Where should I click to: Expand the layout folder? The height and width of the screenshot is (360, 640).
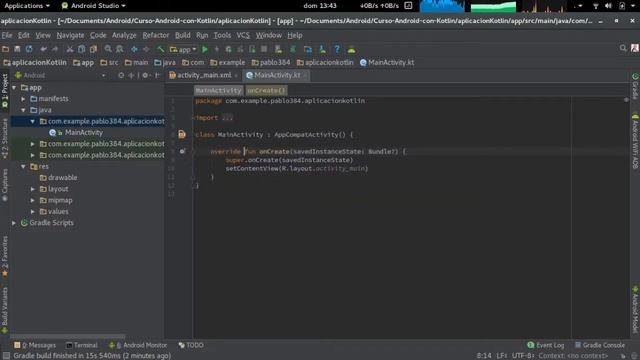click(33, 189)
